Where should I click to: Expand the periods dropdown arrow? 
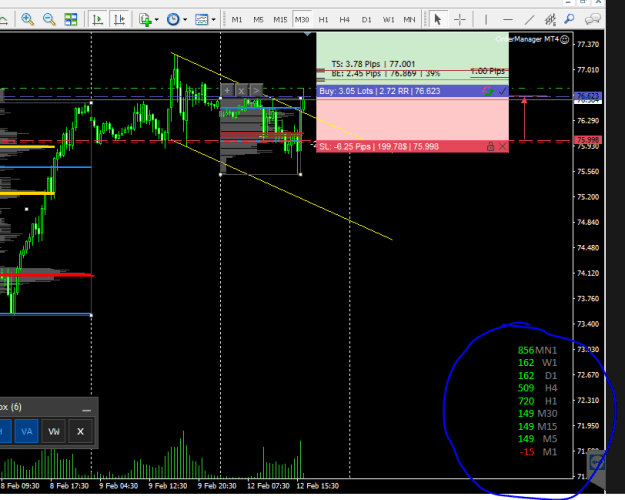click(185, 19)
